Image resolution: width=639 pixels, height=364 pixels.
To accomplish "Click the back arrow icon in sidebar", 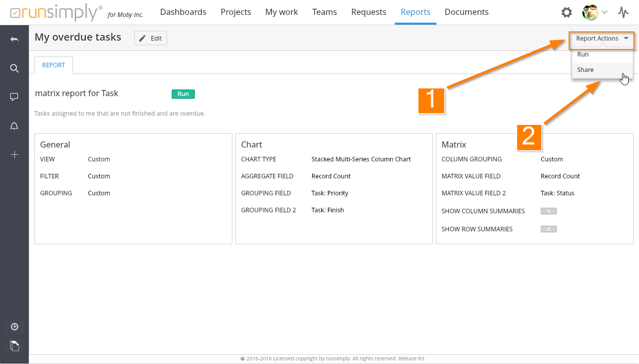I will tap(14, 40).
